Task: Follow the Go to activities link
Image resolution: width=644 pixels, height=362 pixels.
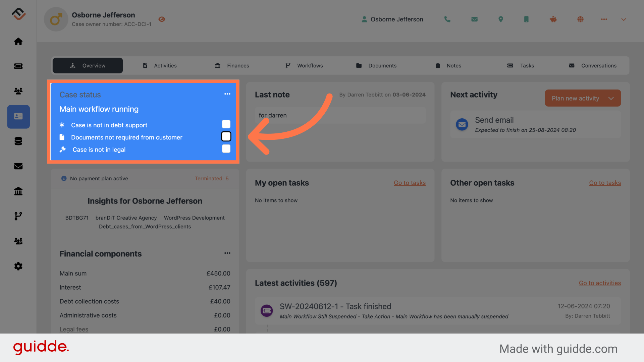Action: click(x=600, y=283)
